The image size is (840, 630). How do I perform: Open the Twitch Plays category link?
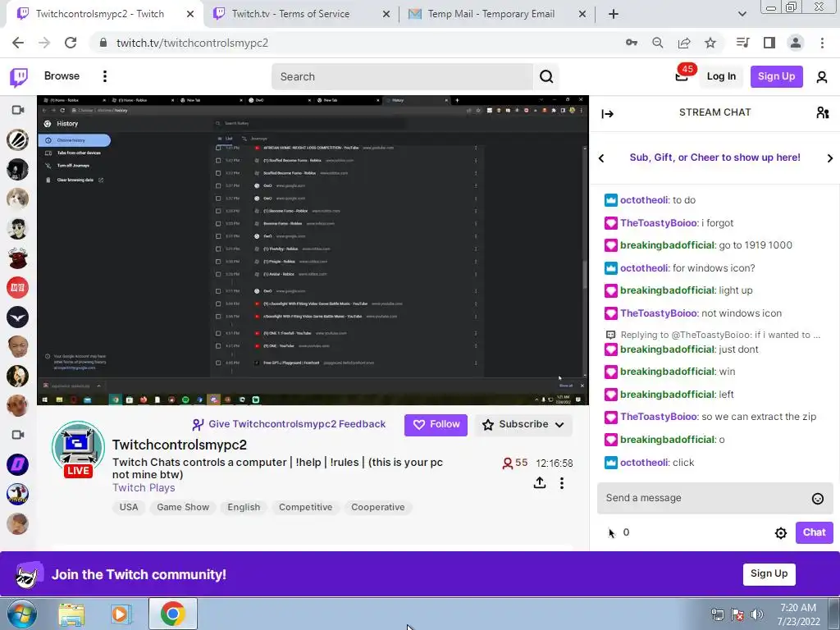[x=144, y=488]
